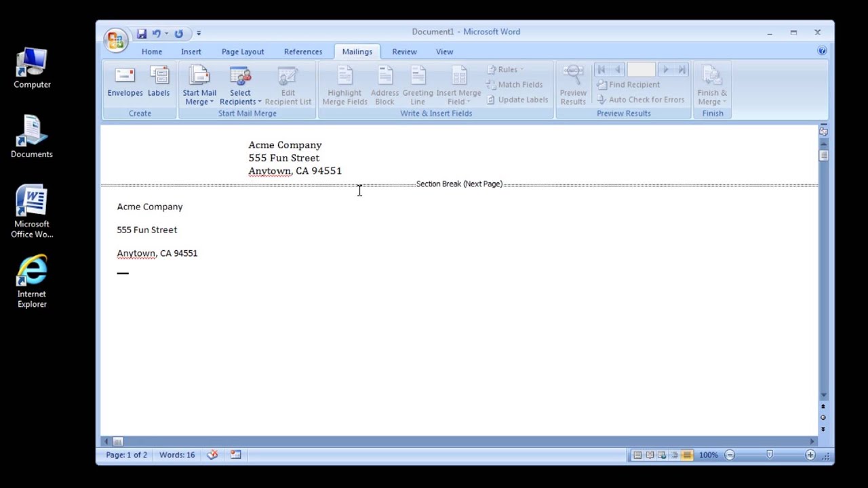868x488 pixels.
Task: Click the Select Browse Object button
Action: pyautogui.click(x=823, y=418)
